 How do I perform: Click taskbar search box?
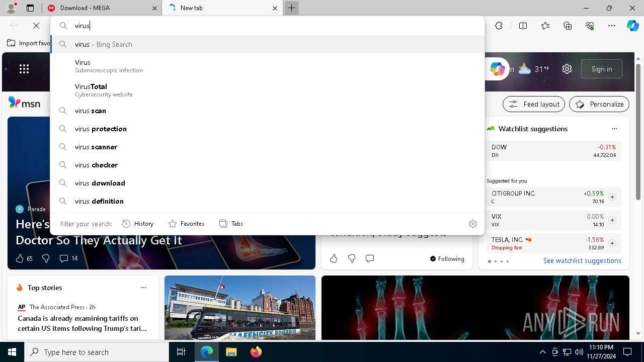[97, 352]
